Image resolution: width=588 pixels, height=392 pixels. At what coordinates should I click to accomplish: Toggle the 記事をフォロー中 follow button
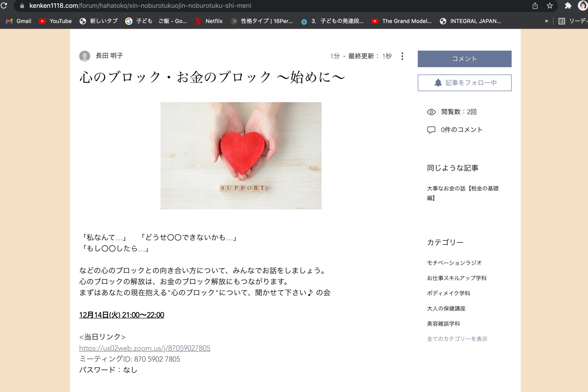point(464,83)
